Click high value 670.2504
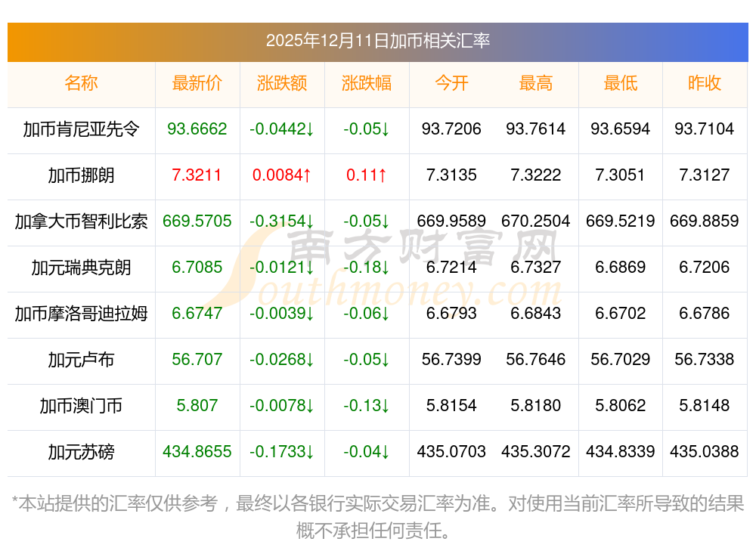The width and height of the screenshot is (756, 554). click(x=536, y=221)
